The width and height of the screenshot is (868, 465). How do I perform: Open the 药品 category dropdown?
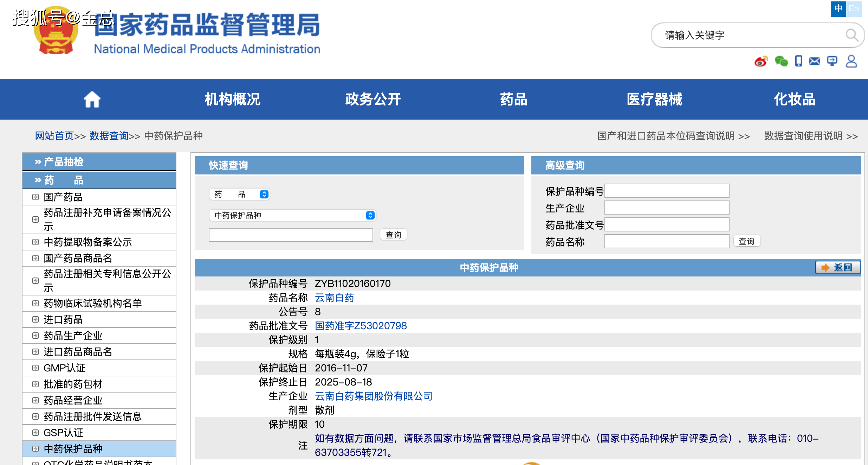pos(239,194)
